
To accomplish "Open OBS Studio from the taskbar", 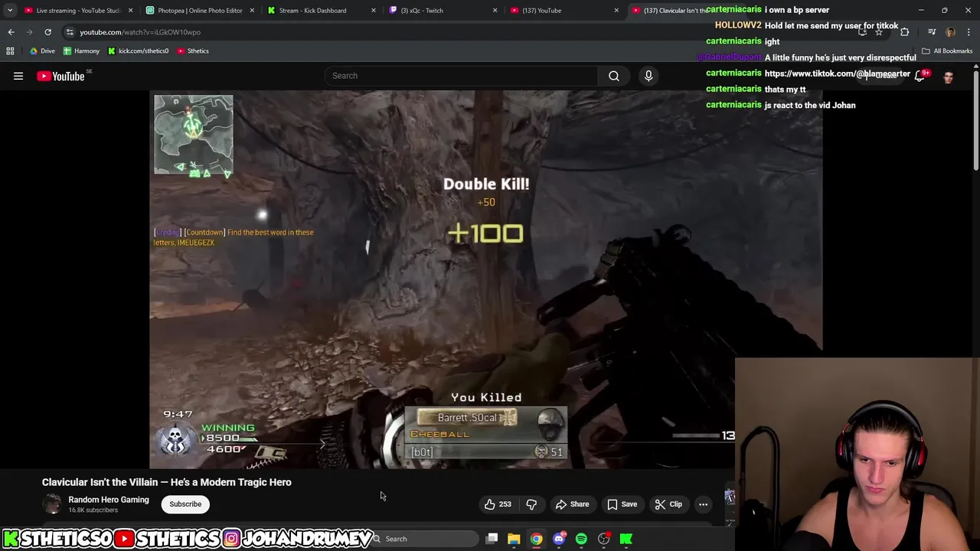I will pos(604,539).
